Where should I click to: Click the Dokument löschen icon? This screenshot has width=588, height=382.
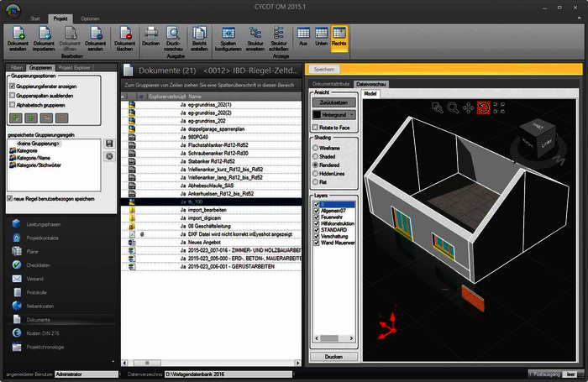click(124, 39)
